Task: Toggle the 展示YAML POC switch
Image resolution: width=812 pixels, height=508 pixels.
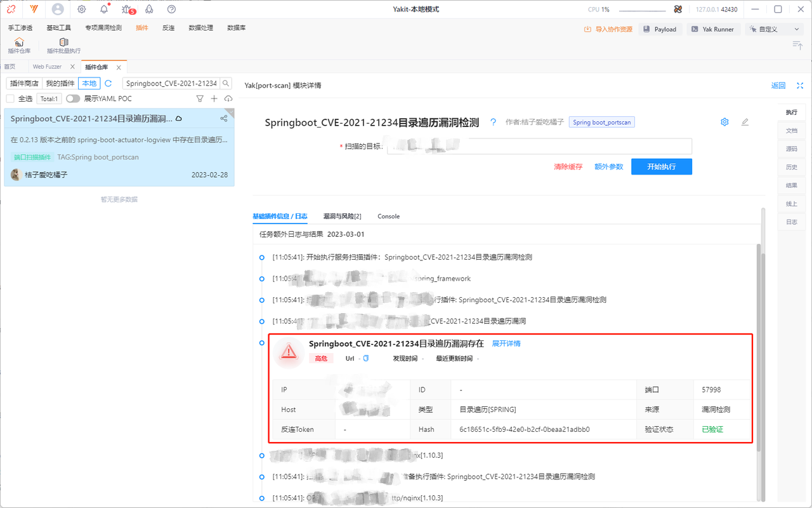Action: coord(73,98)
